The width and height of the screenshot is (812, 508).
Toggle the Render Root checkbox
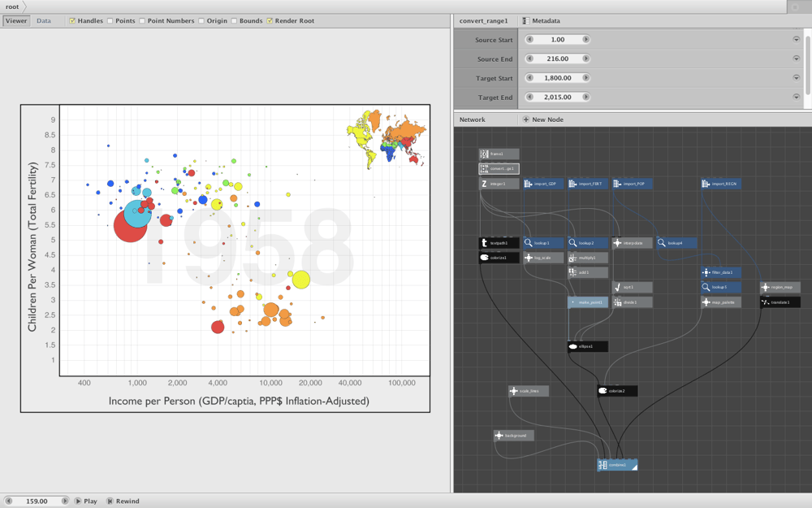point(270,21)
